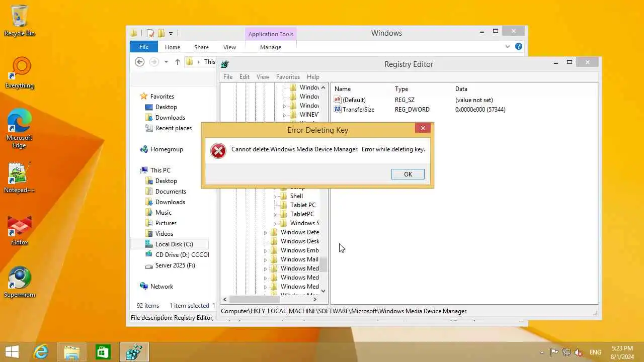Image resolution: width=644 pixels, height=362 pixels.
Task: Select the Tablet PC registry key
Action: click(x=303, y=205)
